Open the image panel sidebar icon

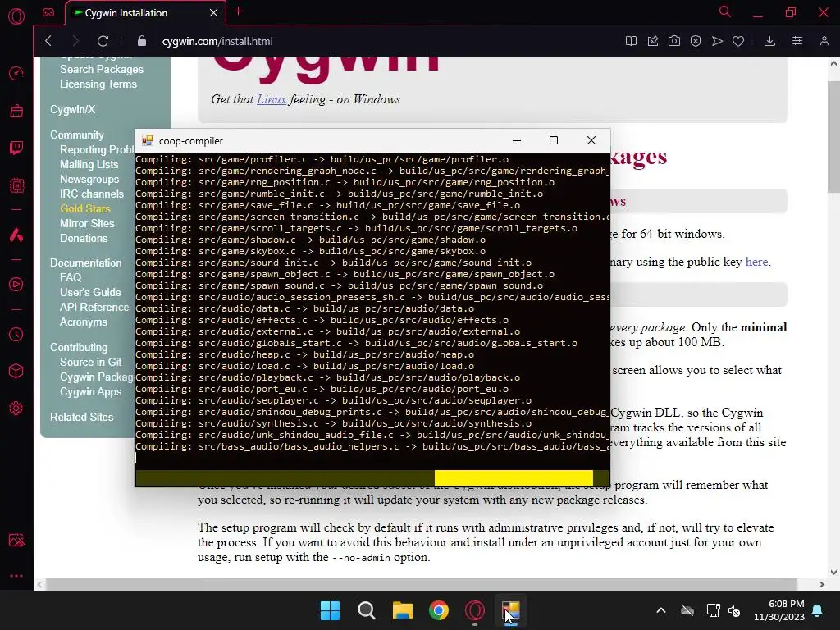16,540
